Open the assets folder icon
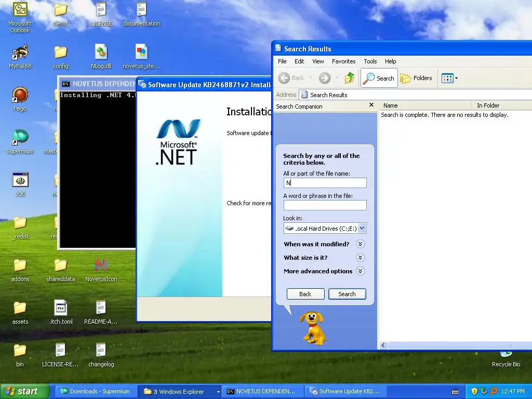This screenshot has width=532, height=399. click(20, 312)
